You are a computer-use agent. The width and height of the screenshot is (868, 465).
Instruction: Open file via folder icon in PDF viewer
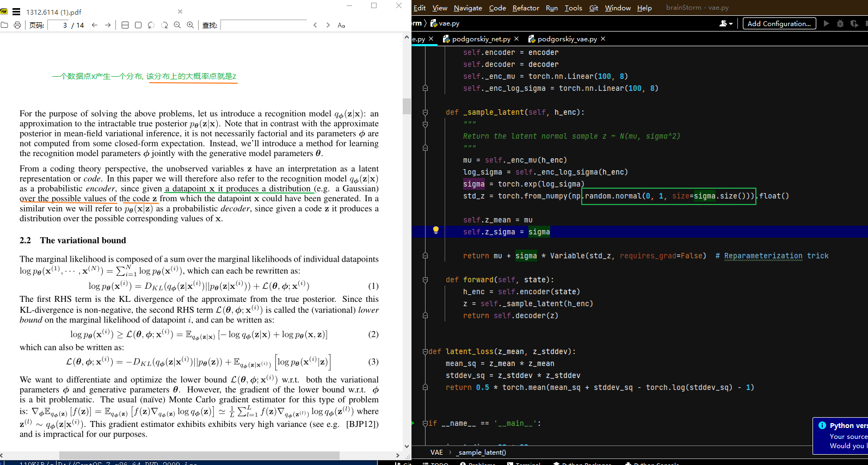(4, 25)
